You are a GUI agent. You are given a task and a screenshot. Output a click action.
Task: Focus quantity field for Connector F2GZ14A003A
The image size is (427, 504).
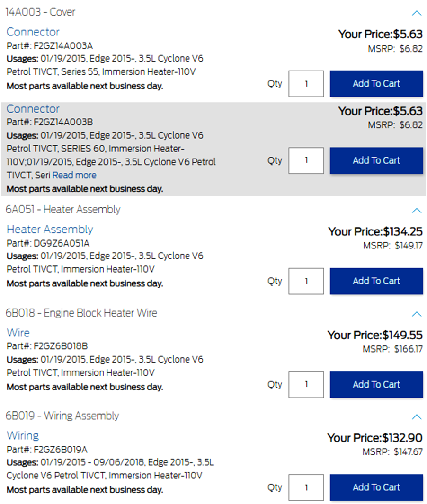(306, 84)
